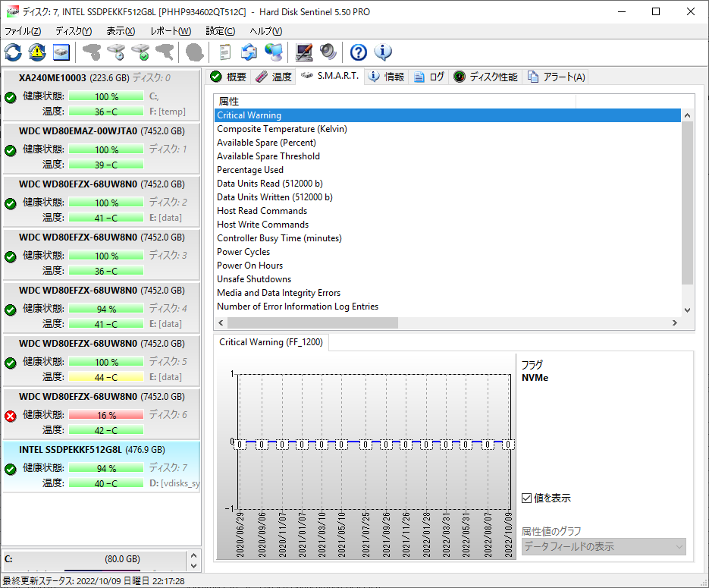Select the WDC WD80EMAZ-00WJTA0 disk entry
The image size is (709, 588).
coord(102,148)
